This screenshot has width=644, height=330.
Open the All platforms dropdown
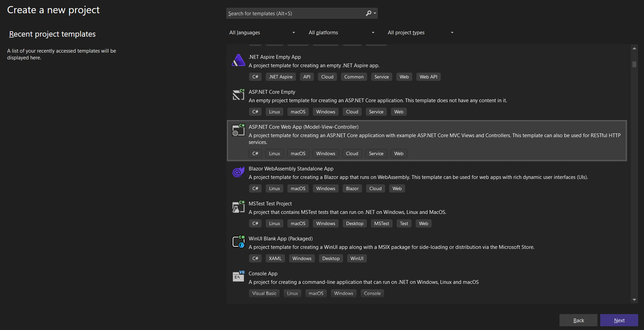pos(342,33)
